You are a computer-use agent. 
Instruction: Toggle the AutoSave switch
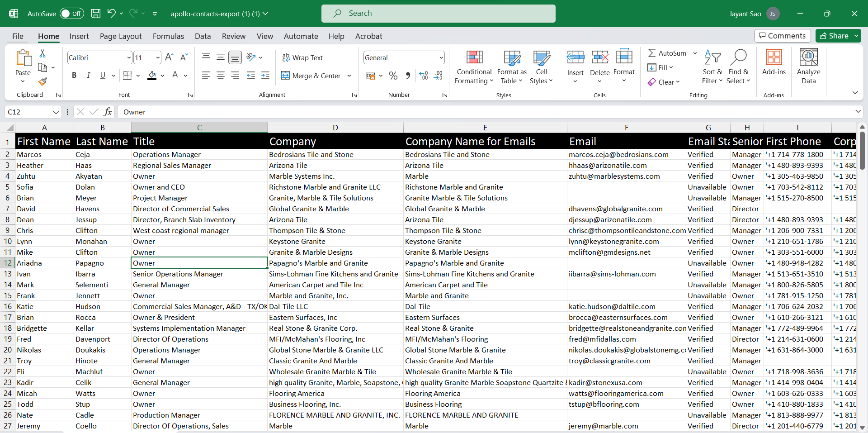tap(72, 14)
